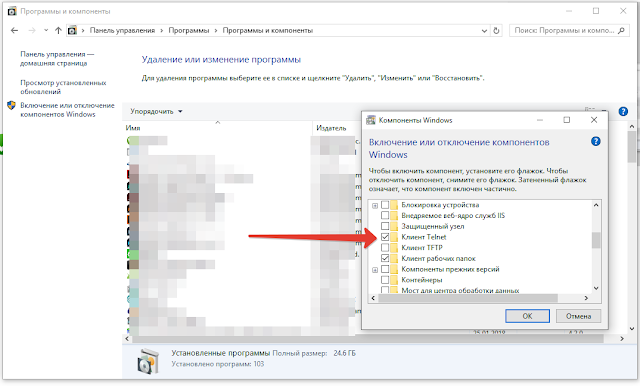The height and width of the screenshot is (386, 640).
Task: Select 'Контейнеры' item text
Action: point(422,280)
